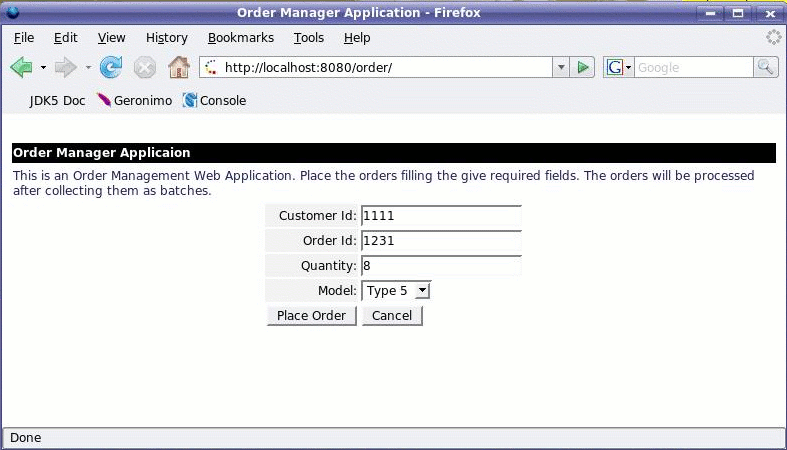The width and height of the screenshot is (787, 450).
Task: Click the Order Id: label
Action: pyautogui.click(x=329, y=241)
